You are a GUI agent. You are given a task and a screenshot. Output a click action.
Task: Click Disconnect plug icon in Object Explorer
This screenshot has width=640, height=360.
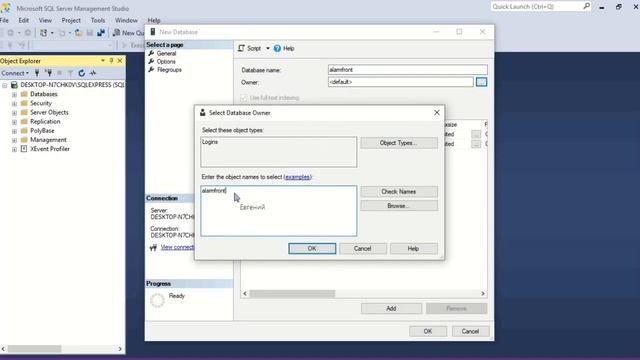point(49,73)
